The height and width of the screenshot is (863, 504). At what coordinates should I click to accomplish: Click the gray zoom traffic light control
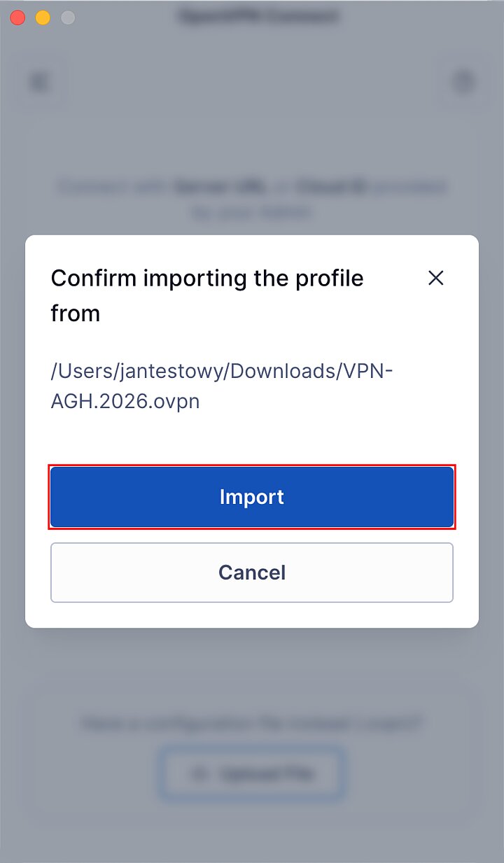point(65,17)
